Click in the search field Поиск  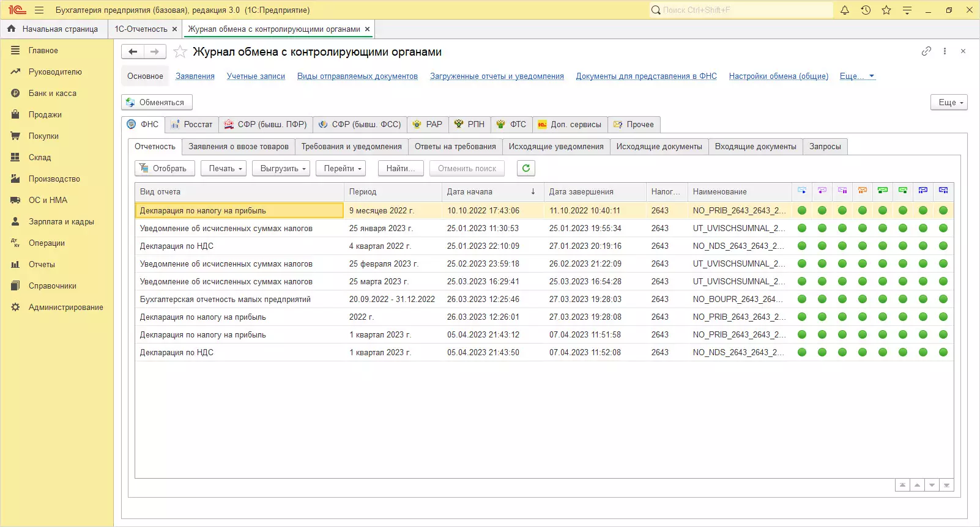point(743,10)
